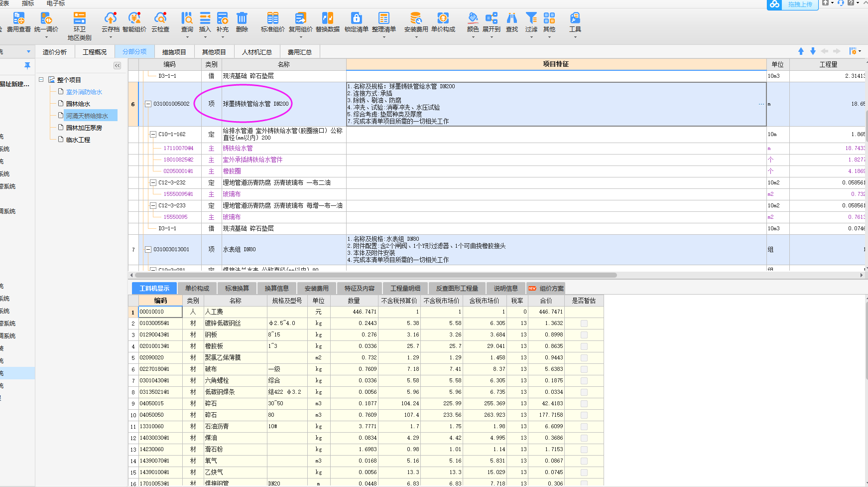Click the 替换数据 icon
Image resolution: width=868 pixels, height=487 pixels.
328,18
